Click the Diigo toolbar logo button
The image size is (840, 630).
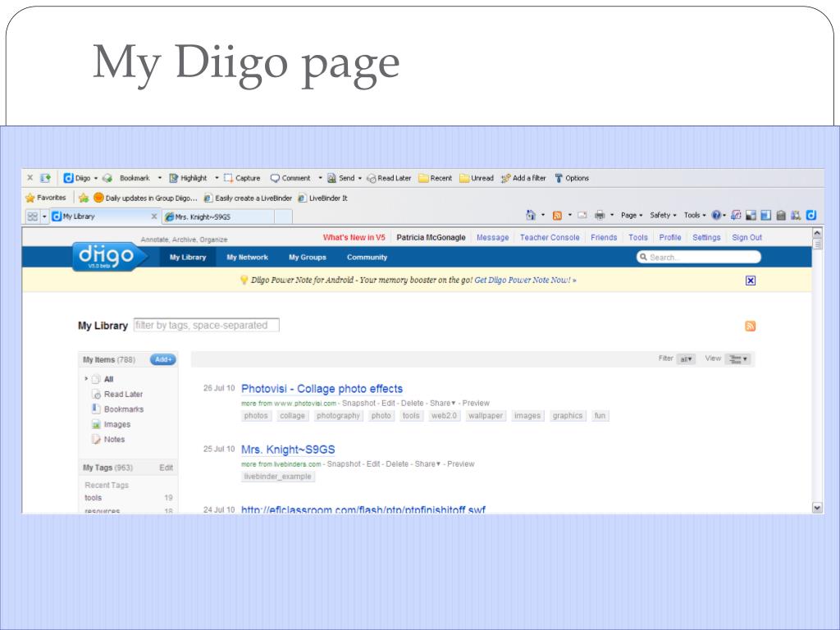76,178
